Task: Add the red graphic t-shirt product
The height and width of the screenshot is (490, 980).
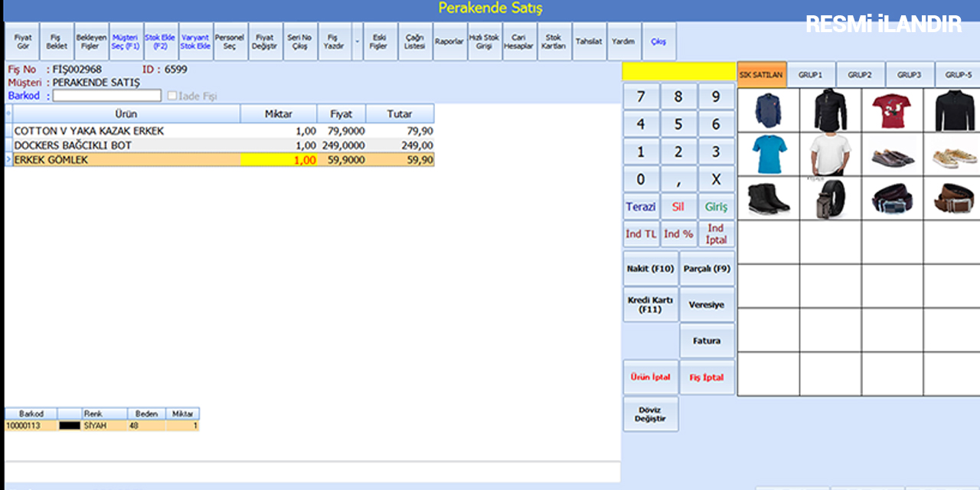Action: 892,111
